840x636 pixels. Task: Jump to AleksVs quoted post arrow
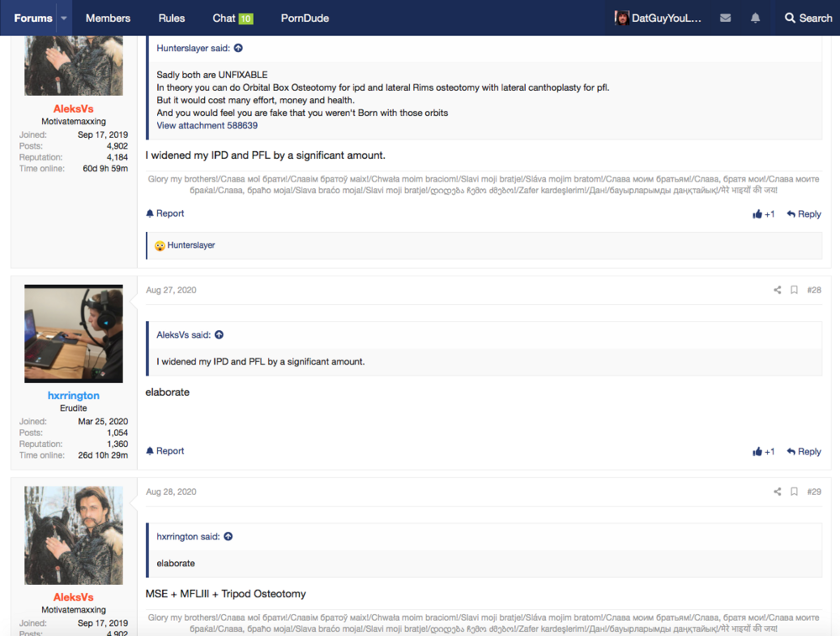click(x=219, y=335)
